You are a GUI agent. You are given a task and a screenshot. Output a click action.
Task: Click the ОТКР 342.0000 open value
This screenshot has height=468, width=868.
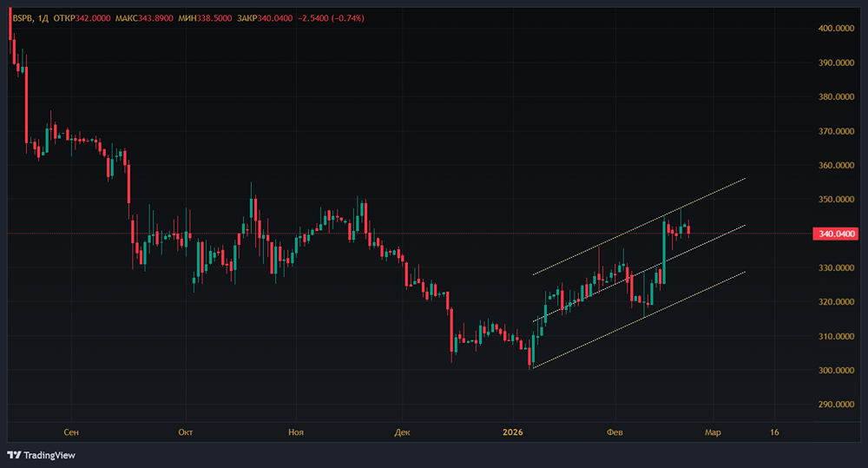(82, 18)
